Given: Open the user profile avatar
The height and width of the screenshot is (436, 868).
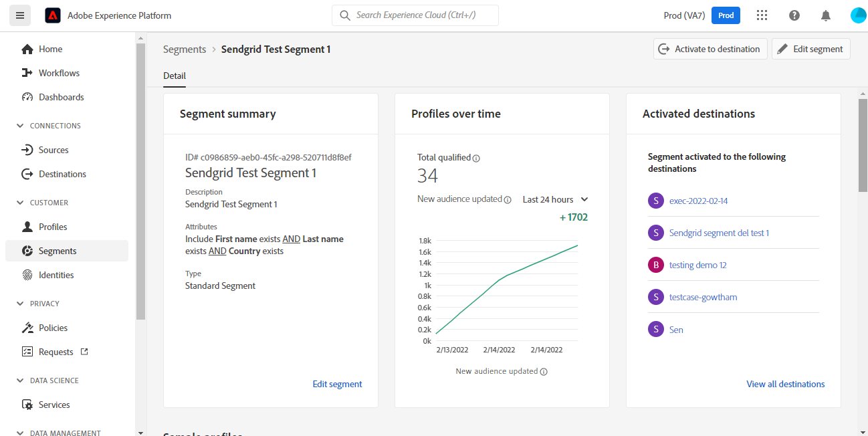Looking at the screenshot, I should [x=858, y=15].
